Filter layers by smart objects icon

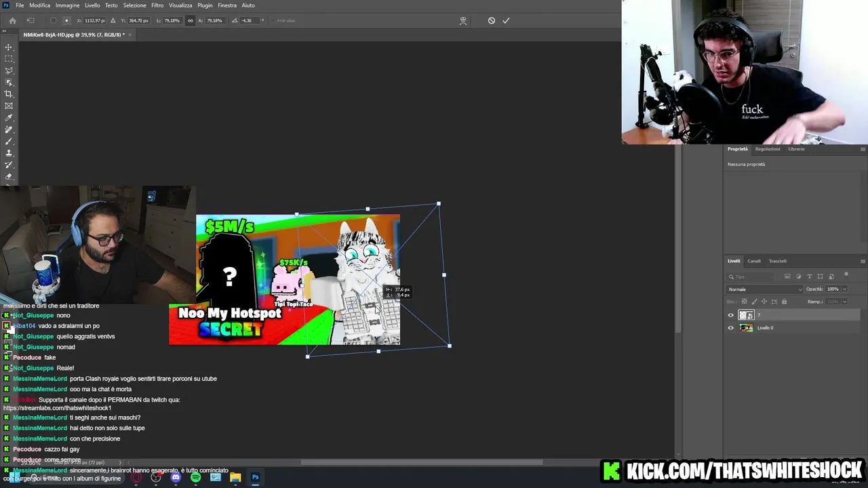pyautogui.click(x=831, y=277)
